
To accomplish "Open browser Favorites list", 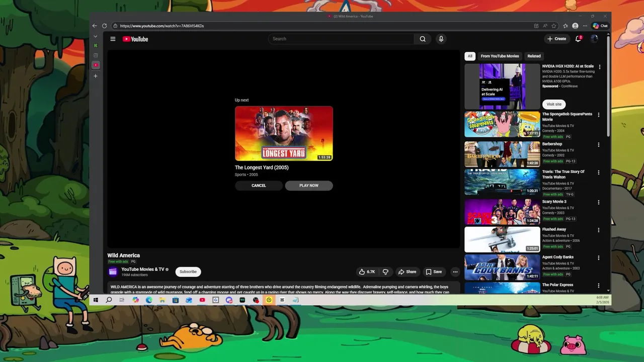I will point(566,26).
